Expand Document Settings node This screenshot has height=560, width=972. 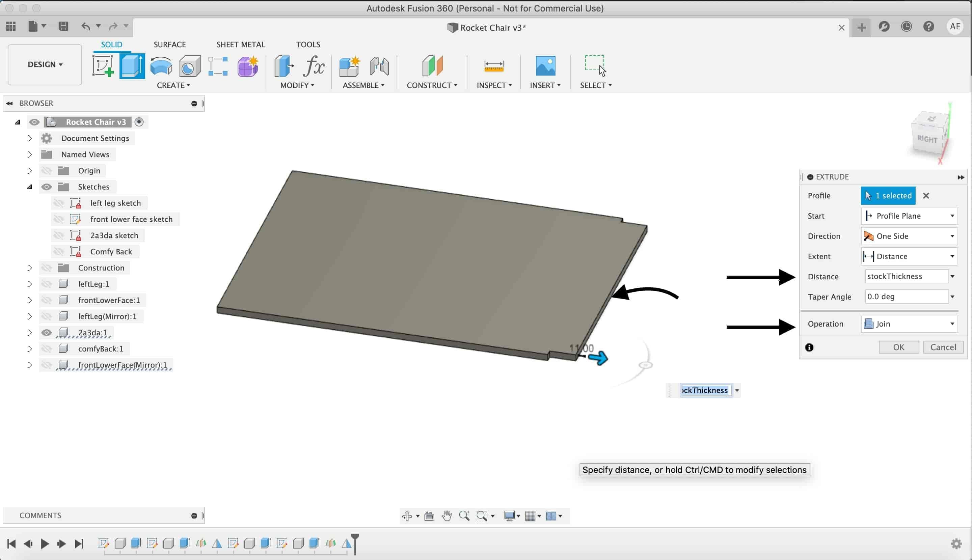29,138
